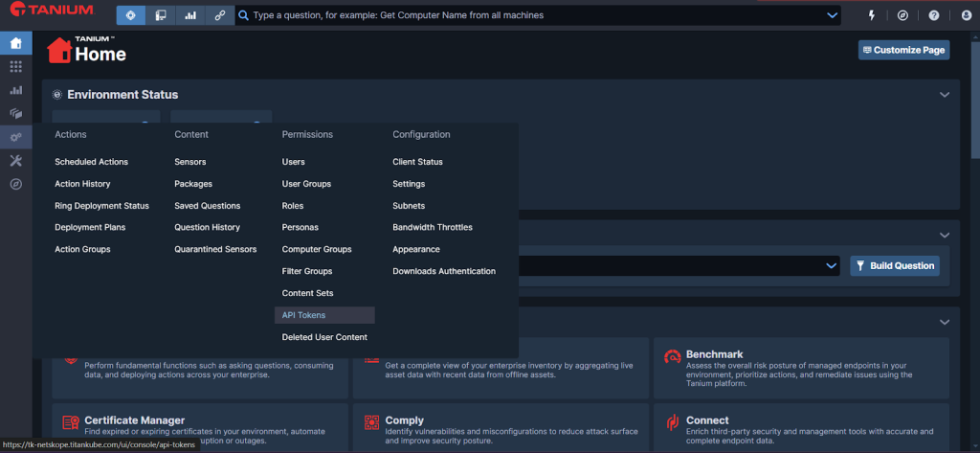980x453 pixels.
Task: Expand the top question bar dropdown arrow
Action: [x=832, y=15]
